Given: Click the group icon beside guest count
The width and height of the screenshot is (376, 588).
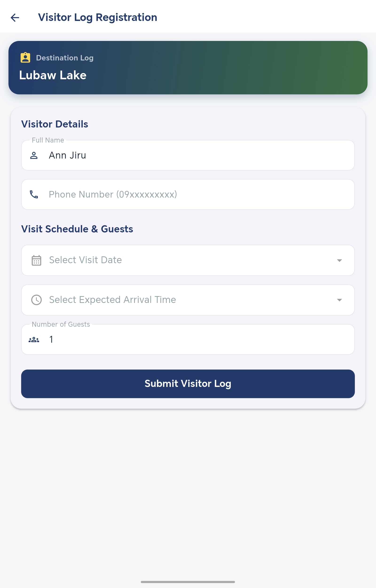Looking at the screenshot, I should pyautogui.click(x=34, y=340).
